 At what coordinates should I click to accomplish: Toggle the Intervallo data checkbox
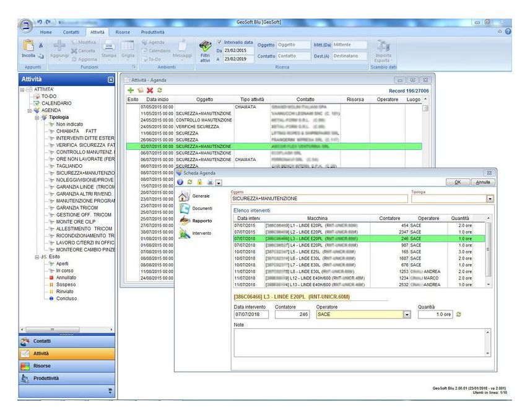219,42
